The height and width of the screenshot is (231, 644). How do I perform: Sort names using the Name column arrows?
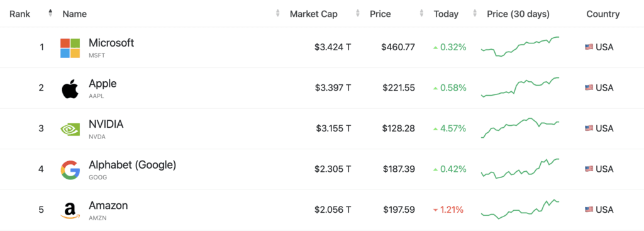(x=277, y=13)
